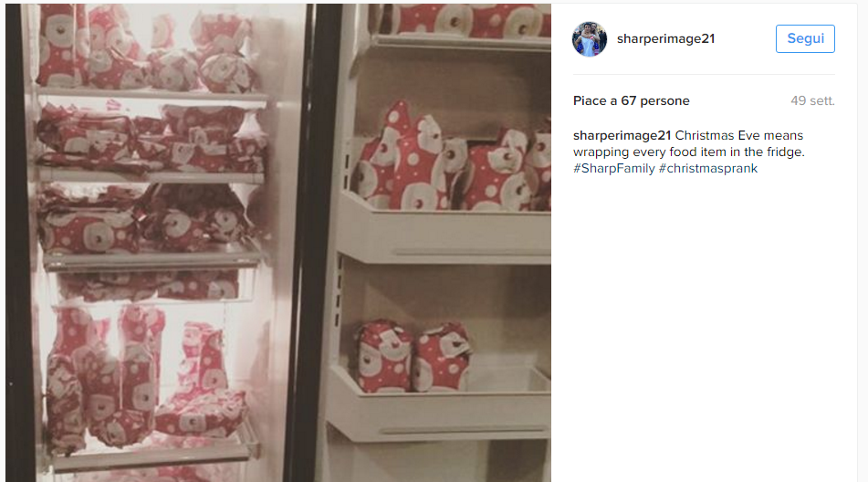Click the wrapped items on the second fridge shelf
This screenshot has width=868, height=482.
tap(151, 137)
